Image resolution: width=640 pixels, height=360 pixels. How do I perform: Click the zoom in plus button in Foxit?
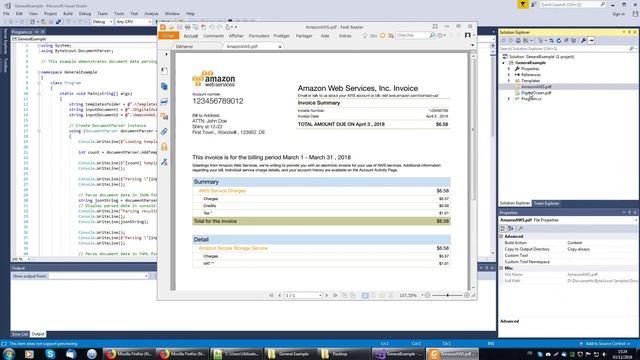tap(467, 295)
